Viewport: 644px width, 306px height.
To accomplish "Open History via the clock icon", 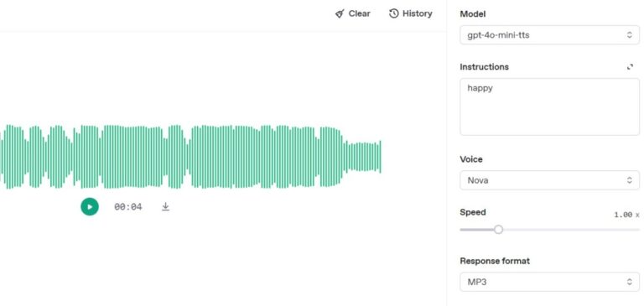I will (x=393, y=13).
